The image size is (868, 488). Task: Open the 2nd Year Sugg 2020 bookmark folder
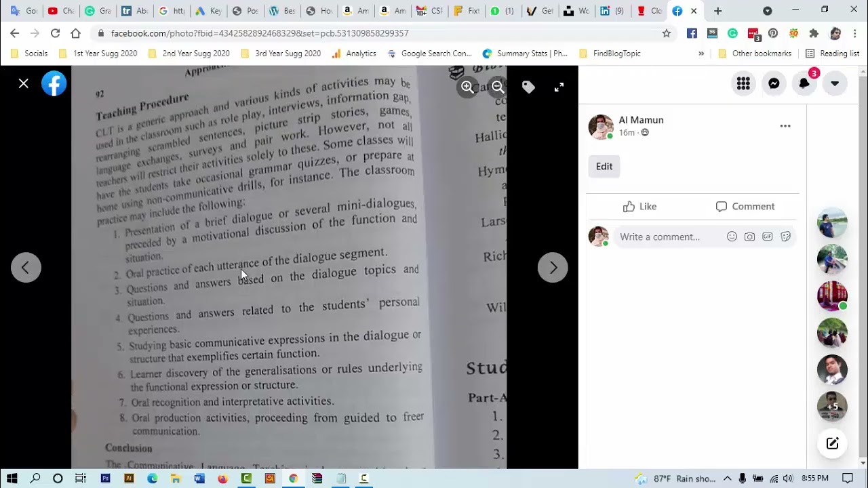[189, 54]
